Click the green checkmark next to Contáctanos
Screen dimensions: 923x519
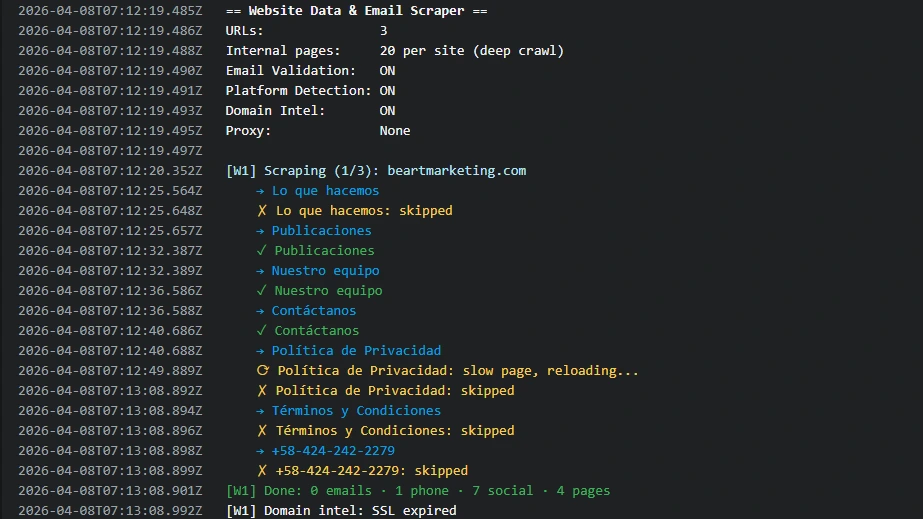pos(261,331)
